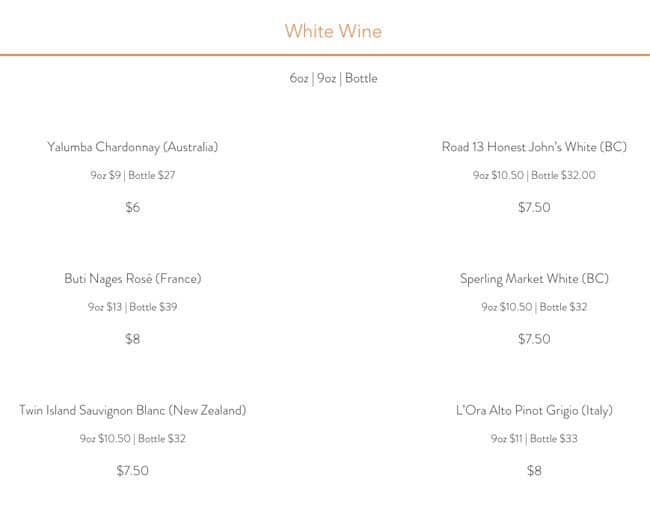Select Sperling Market White (BC)

click(x=534, y=279)
